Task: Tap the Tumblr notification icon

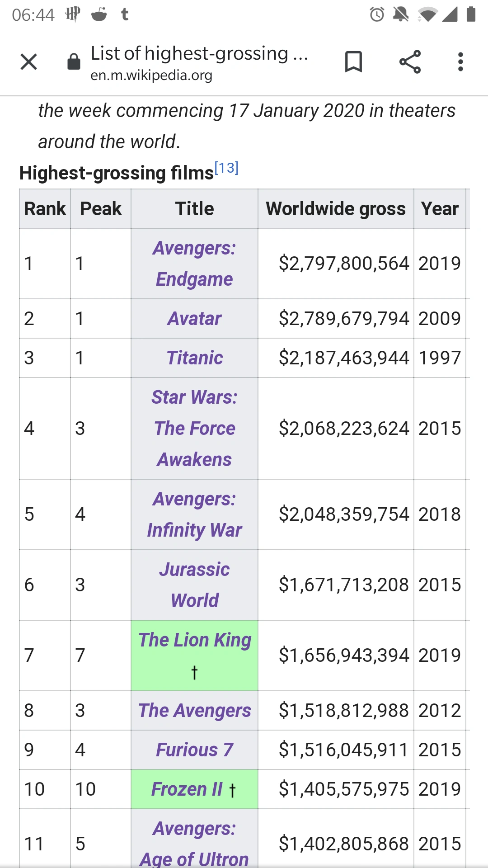Action: (125, 14)
